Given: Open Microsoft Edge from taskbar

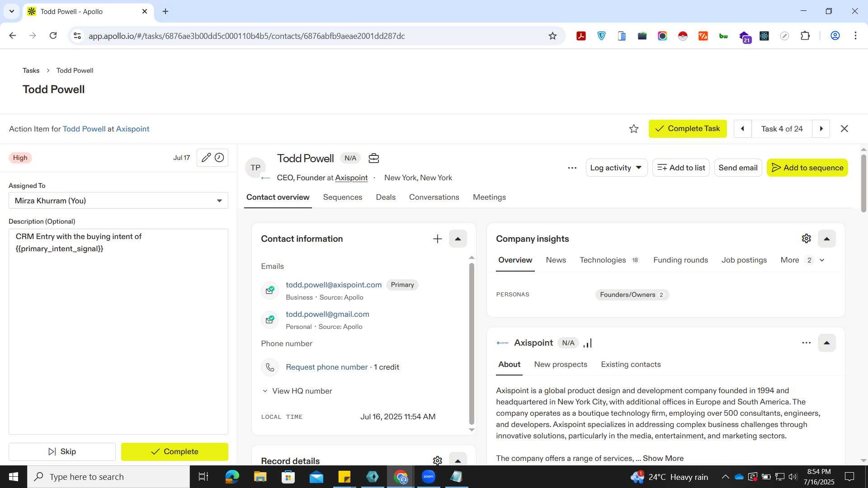Looking at the screenshot, I should coord(232,477).
